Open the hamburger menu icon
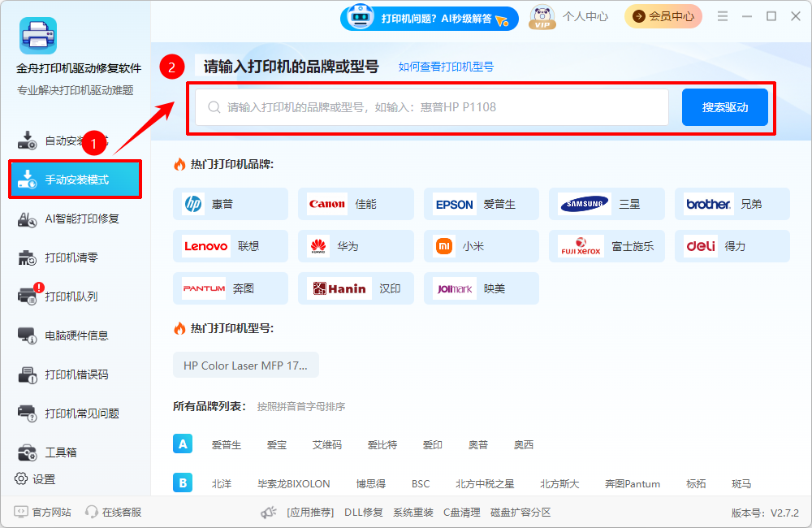Viewport: 812px width, 528px height. pos(723,16)
